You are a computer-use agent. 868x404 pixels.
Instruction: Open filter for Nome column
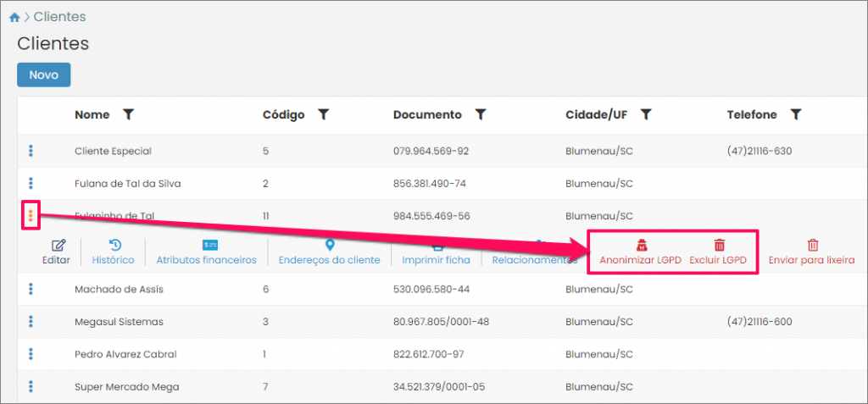click(x=128, y=114)
